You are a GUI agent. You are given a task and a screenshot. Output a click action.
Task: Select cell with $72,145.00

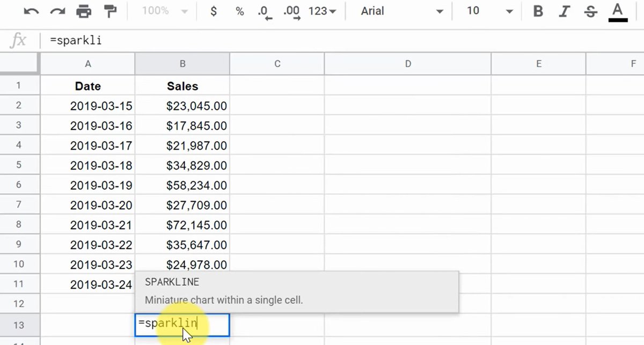pos(182,225)
